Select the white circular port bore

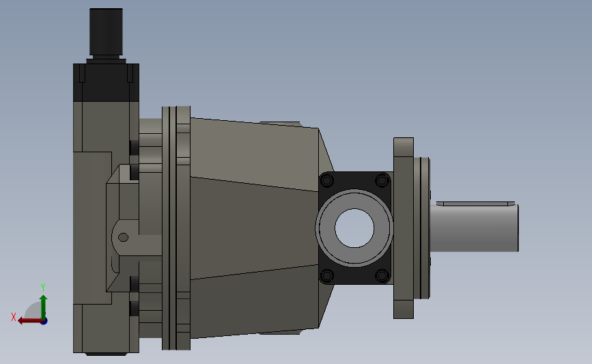point(354,228)
